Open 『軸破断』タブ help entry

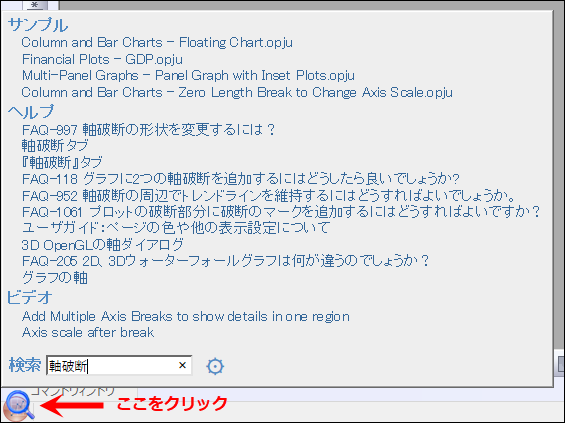point(62,162)
